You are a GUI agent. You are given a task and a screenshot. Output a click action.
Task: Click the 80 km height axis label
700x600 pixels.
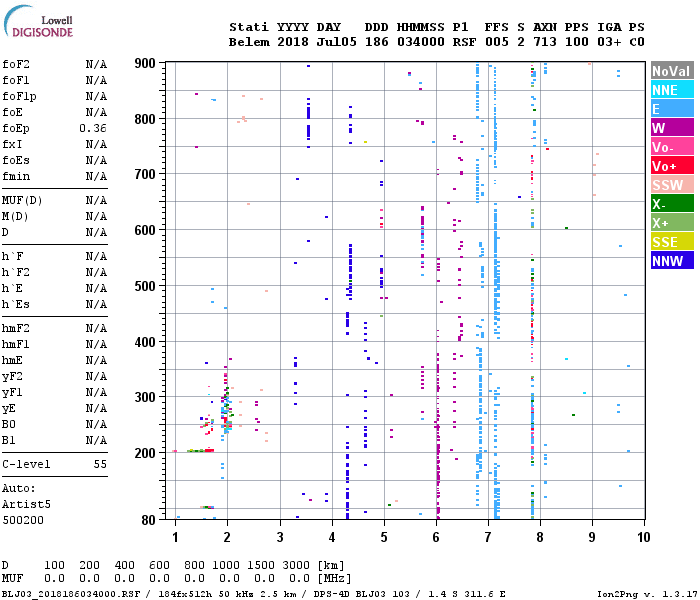pyautogui.click(x=149, y=520)
